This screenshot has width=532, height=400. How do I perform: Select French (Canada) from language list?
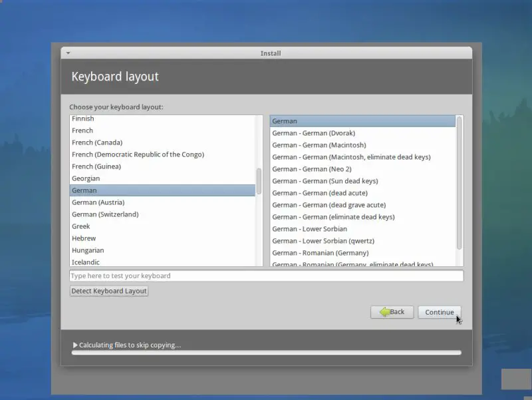(97, 142)
